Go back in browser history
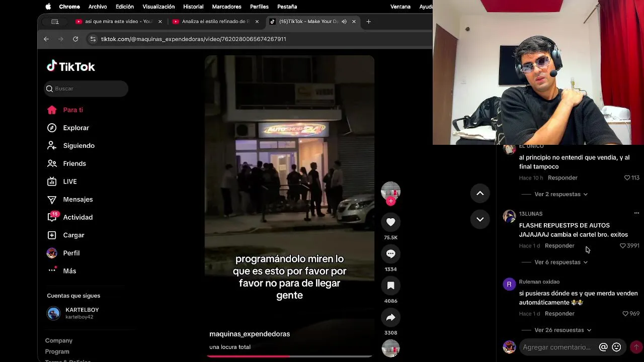Viewport: 644px width, 362px height. (46, 39)
